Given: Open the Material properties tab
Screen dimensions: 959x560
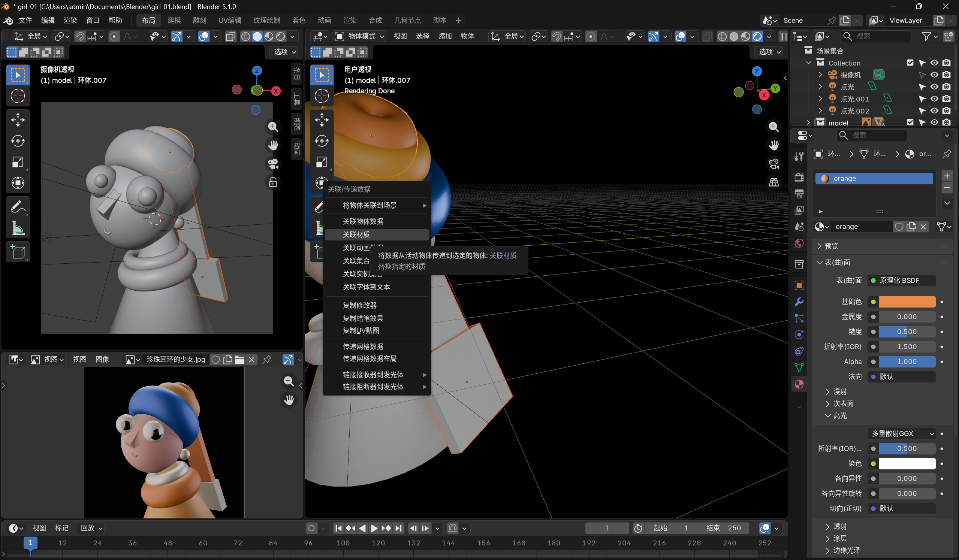Looking at the screenshot, I should tap(799, 384).
